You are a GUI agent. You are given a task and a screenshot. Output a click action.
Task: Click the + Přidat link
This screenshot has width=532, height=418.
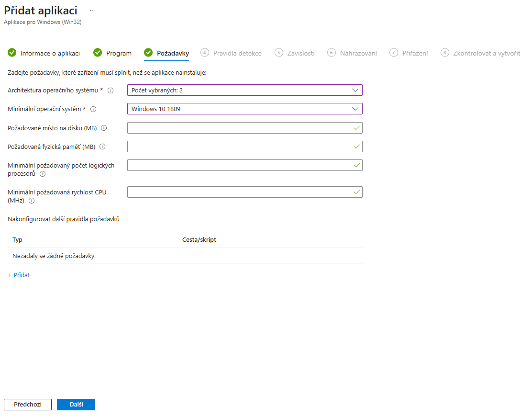pyautogui.click(x=19, y=275)
